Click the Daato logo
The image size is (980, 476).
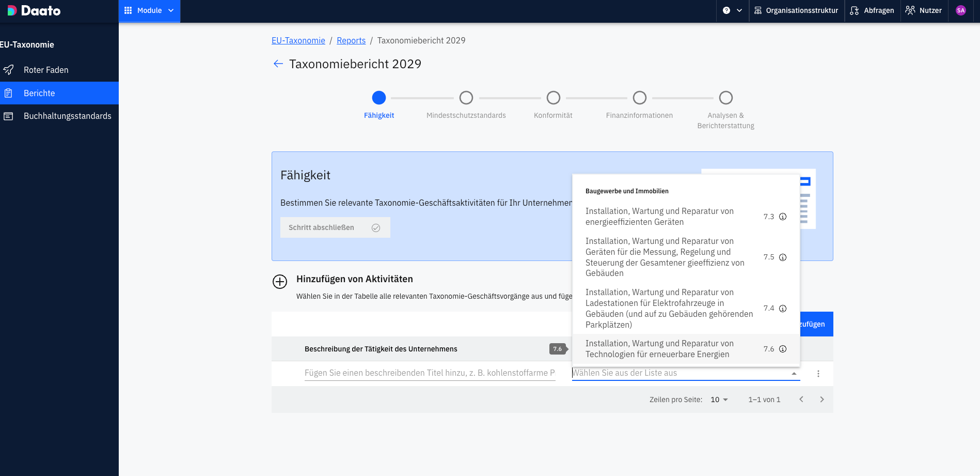(34, 10)
